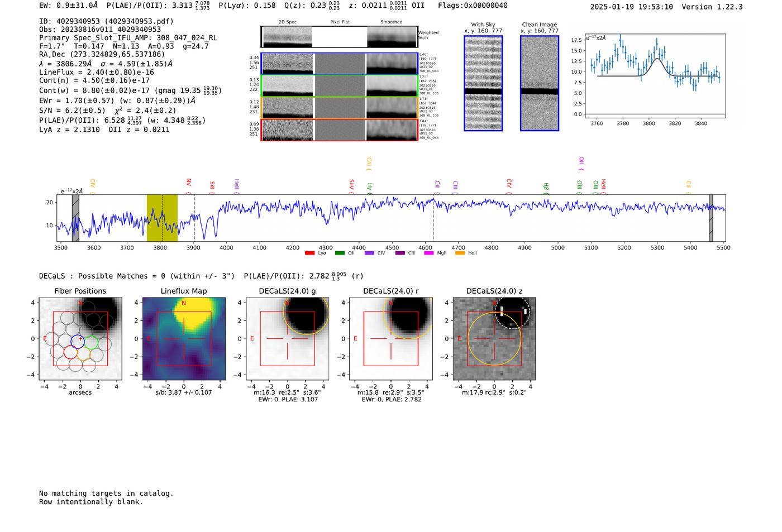This screenshot has height=532, width=782.
Task: Click the Primary Spec_Slot_IFU_AMP value line
Action: pos(128,38)
